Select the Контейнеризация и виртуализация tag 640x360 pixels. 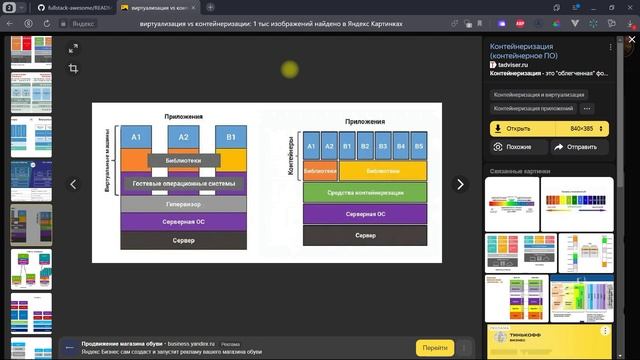coord(539,95)
